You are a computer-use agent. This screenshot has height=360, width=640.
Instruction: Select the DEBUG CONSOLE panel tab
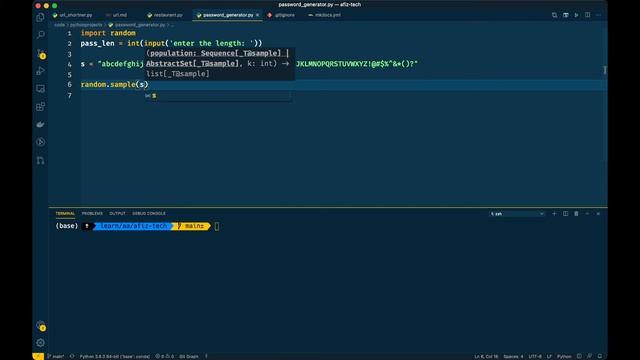[x=149, y=213]
